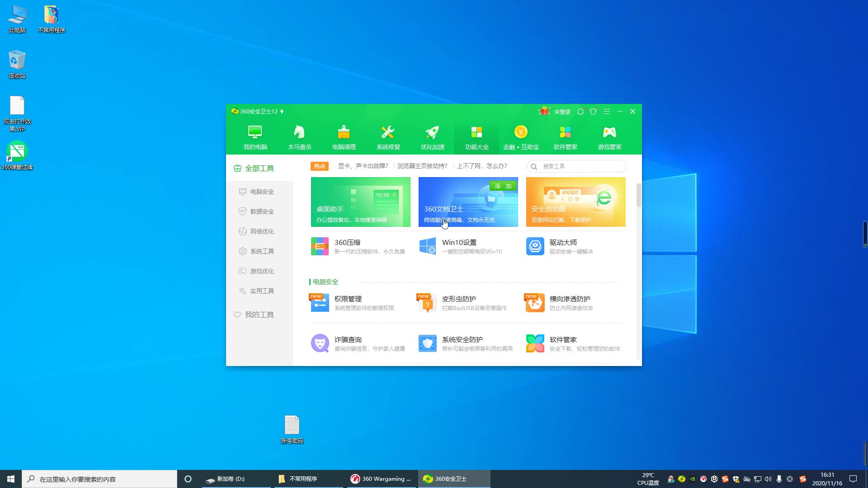Open taskbar clock showing 16:31
Screen dimensions: 868x488
pos(827,479)
